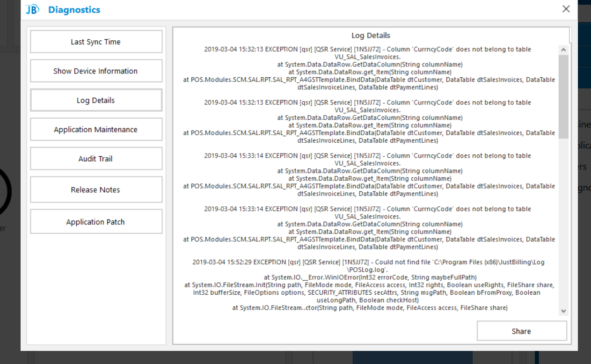591x364 pixels.
Task: Click the log scrollbar up arrow
Action: [x=563, y=50]
